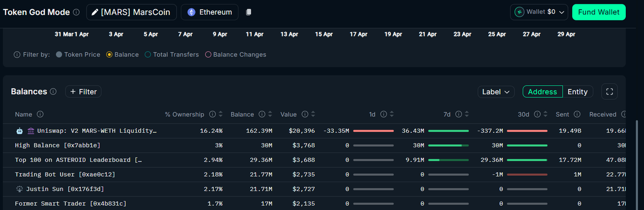Select the Balance Changes filter

point(236,55)
